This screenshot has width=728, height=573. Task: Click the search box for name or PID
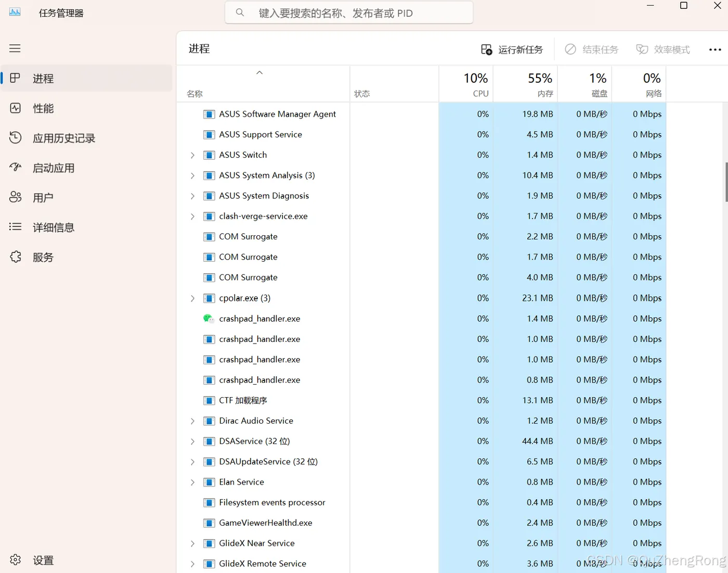click(349, 12)
